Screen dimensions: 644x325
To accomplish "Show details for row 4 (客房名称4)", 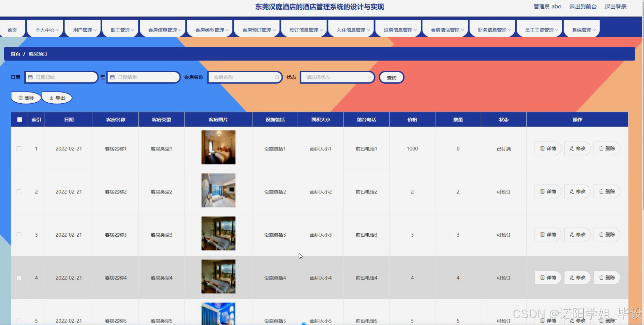I will (x=548, y=277).
